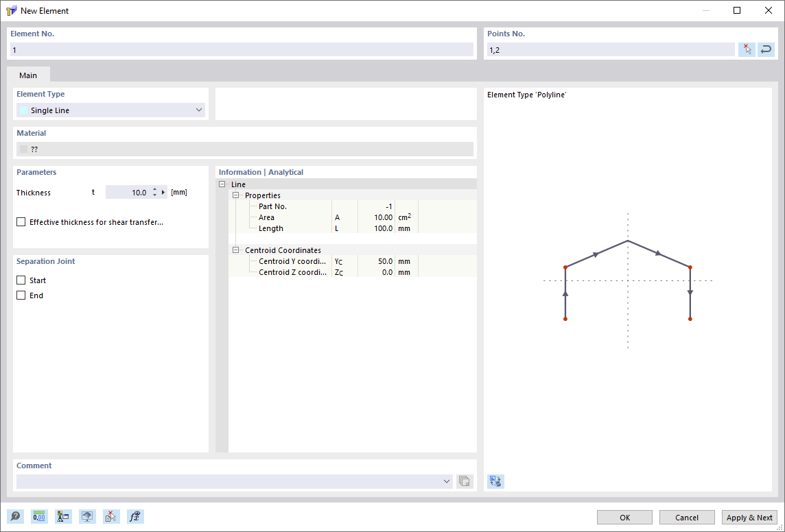This screenshot has height=532, width=785.
Task: Check the Separation Joint End option
Action: click(x=20, y=295)
